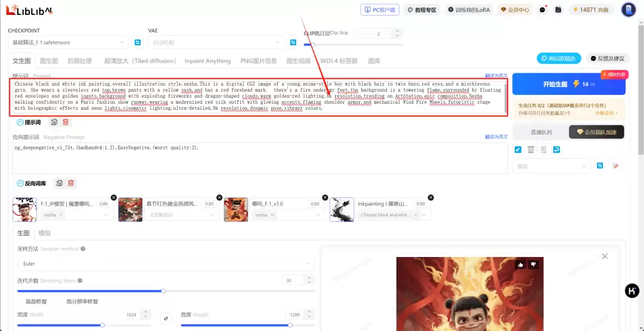
Task: Switch to the 模型 sub-tab
Action: [x=44, y=233]
